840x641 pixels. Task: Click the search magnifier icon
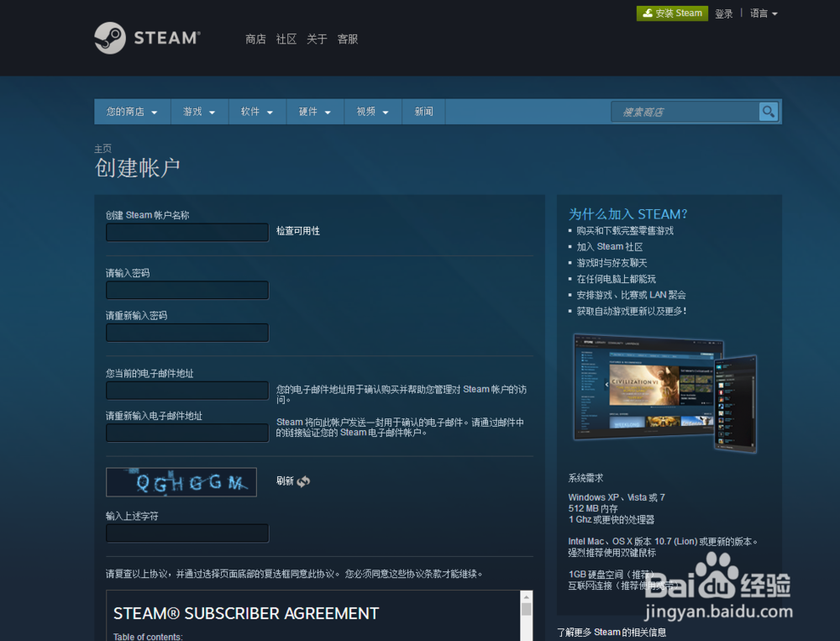(769, 112)
